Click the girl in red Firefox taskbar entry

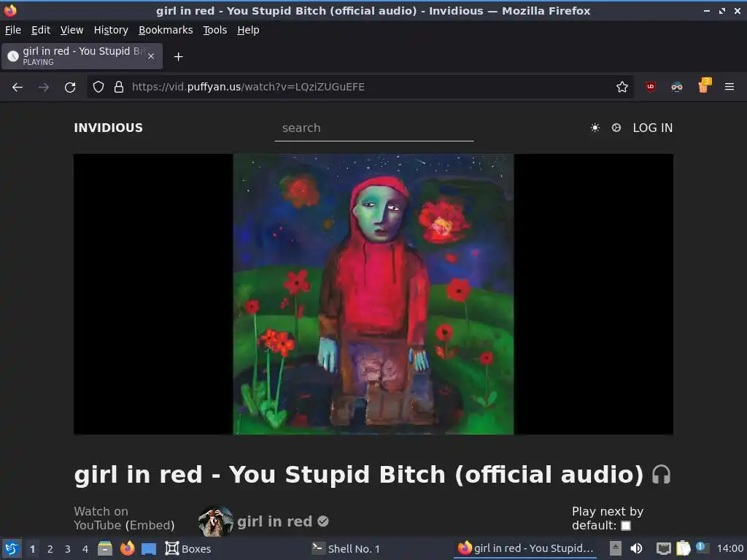[x=525, y=548]
